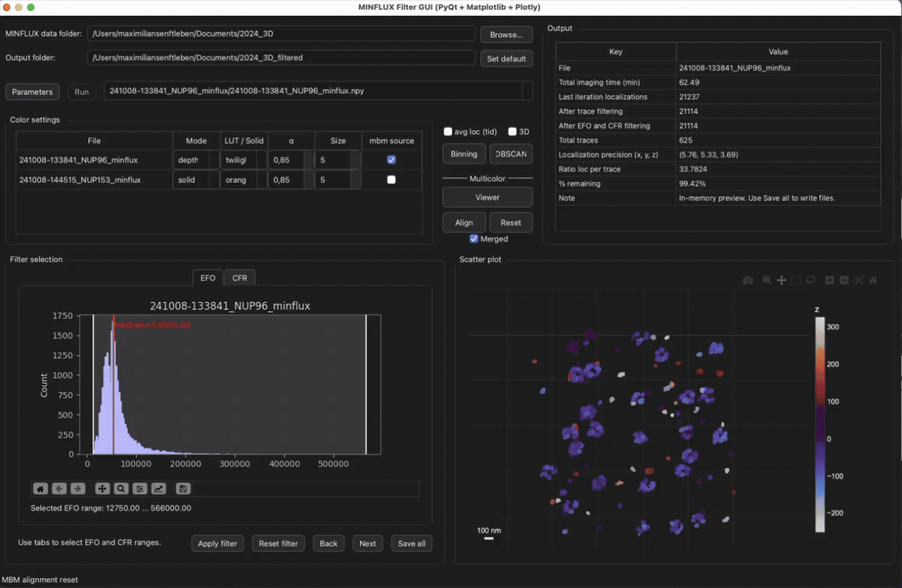Image resolution: width=902 pixels, height=588 pixels.
Task: Open the Parameters button
Action: point(32,92)
